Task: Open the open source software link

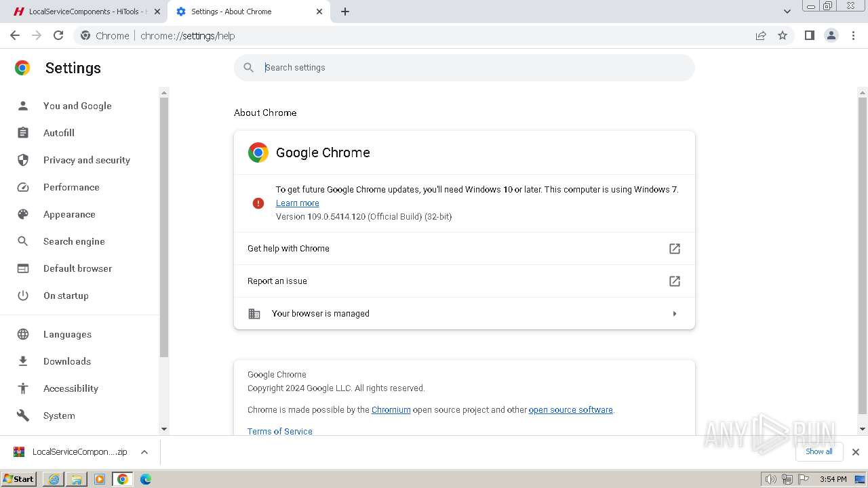Action: 571,410
